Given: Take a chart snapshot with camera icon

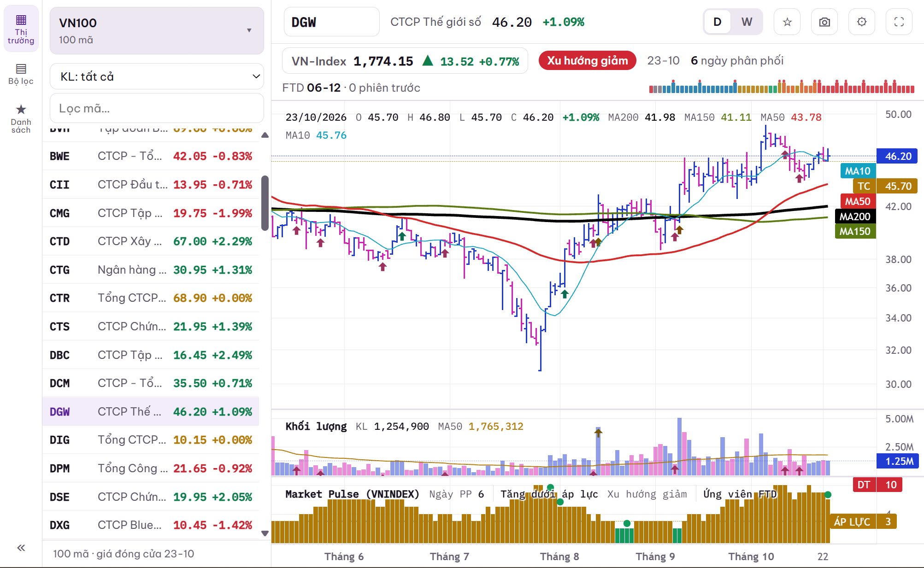Looking at the screenshot, I should pyautogui.click(x=824, y=22).
